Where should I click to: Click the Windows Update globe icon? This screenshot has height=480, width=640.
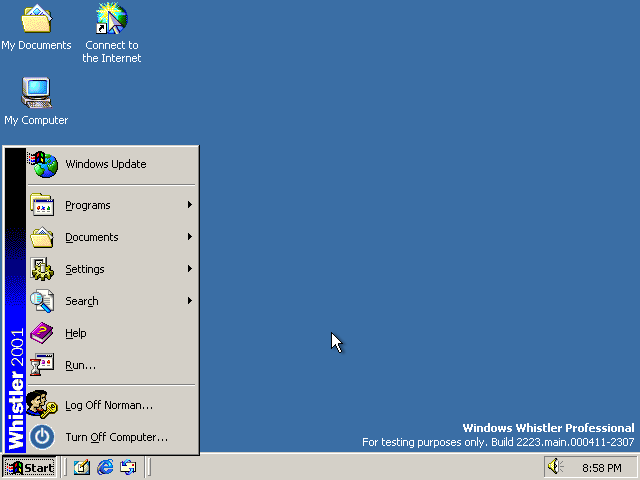click(x=42, y=164)
